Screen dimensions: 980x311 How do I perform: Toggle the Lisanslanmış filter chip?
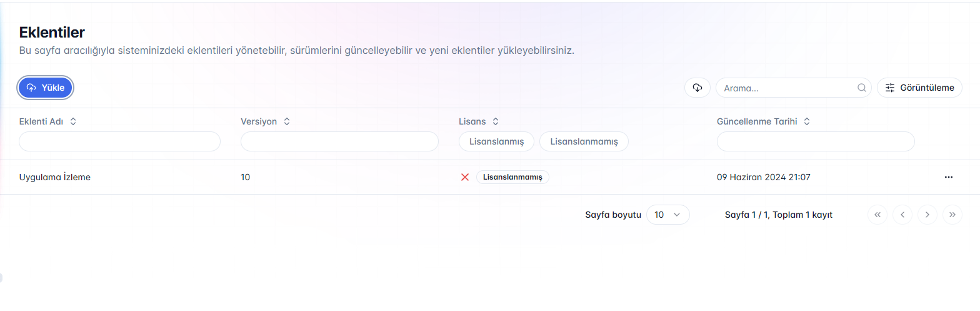click(x=496, y=141)
